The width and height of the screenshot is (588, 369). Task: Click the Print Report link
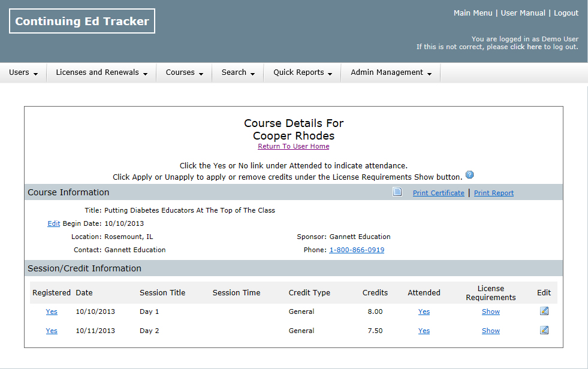(x=493, y=193)
